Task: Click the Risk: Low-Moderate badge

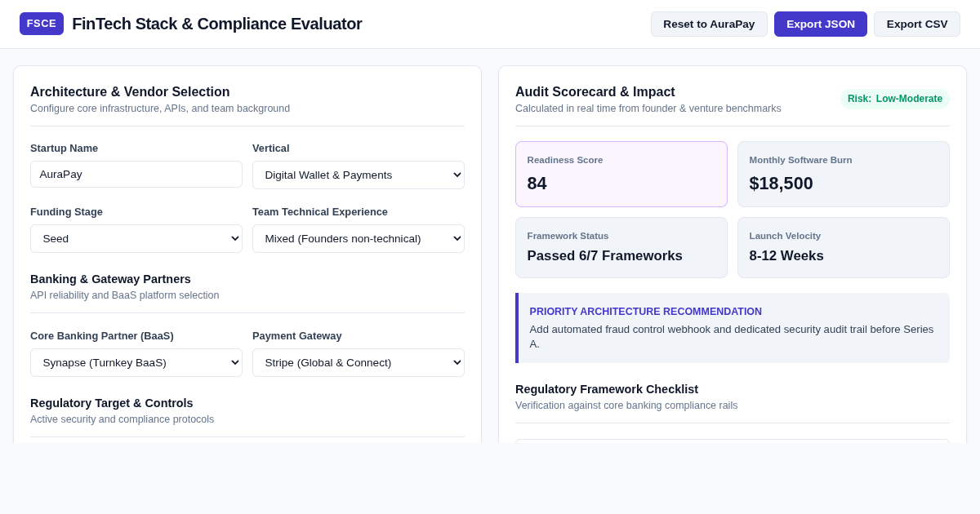Action: tap(895, 99)
